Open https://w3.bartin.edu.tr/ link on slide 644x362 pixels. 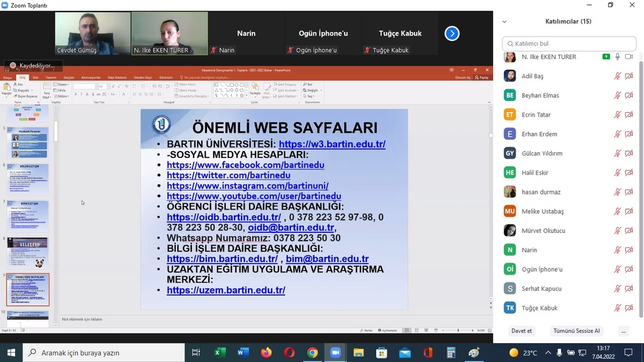pyautogui.click(x=332, y=144)
